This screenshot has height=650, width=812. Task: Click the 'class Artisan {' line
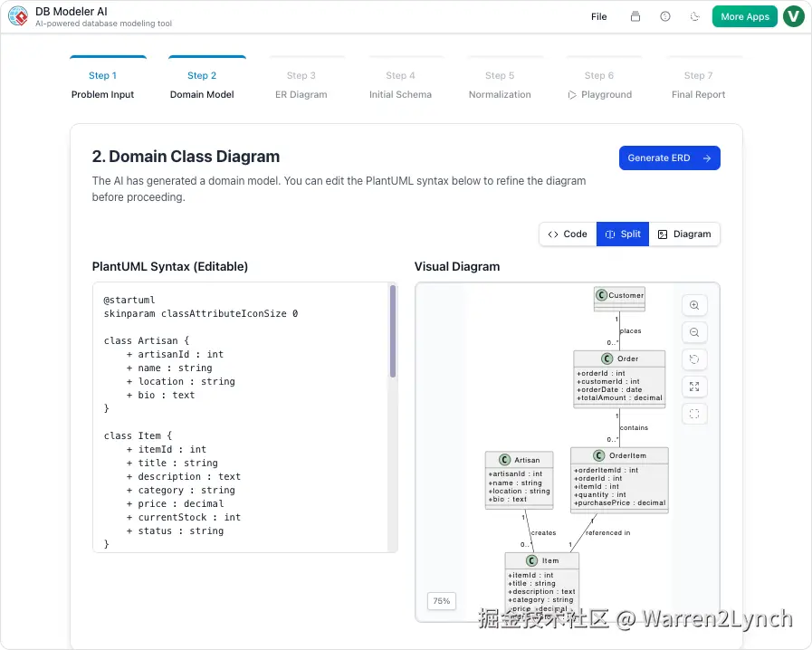click(147, 340)
